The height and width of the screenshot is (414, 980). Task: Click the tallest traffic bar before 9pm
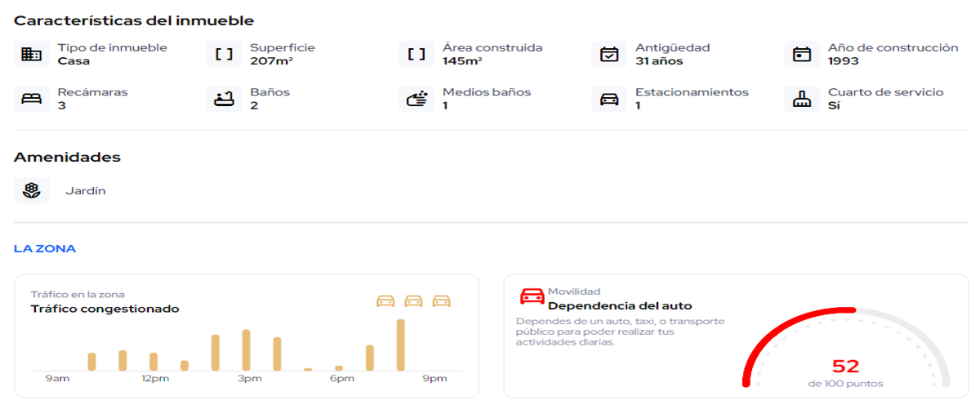401,345
